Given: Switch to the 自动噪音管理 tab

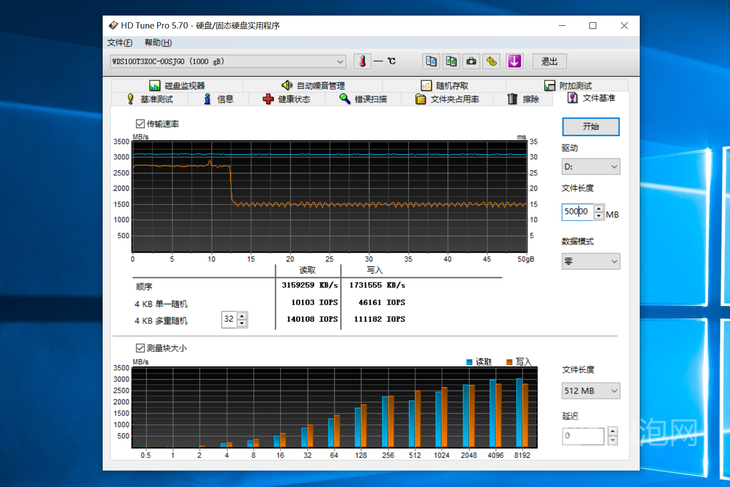Looking at the screenshot, I should coord(313,86).
